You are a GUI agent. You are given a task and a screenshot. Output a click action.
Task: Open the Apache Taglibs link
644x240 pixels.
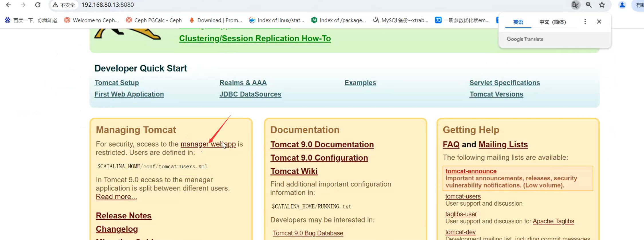coord(553,221)
